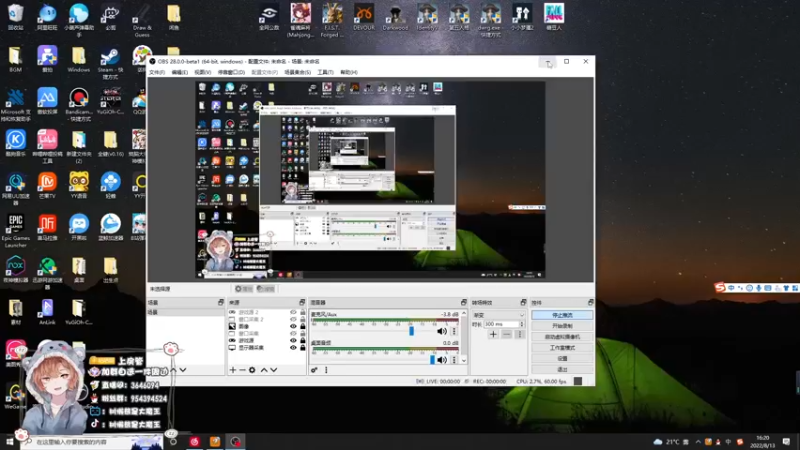Remove scene transition with minus icon
Screen dimensions: 800x450
(506, 335)
